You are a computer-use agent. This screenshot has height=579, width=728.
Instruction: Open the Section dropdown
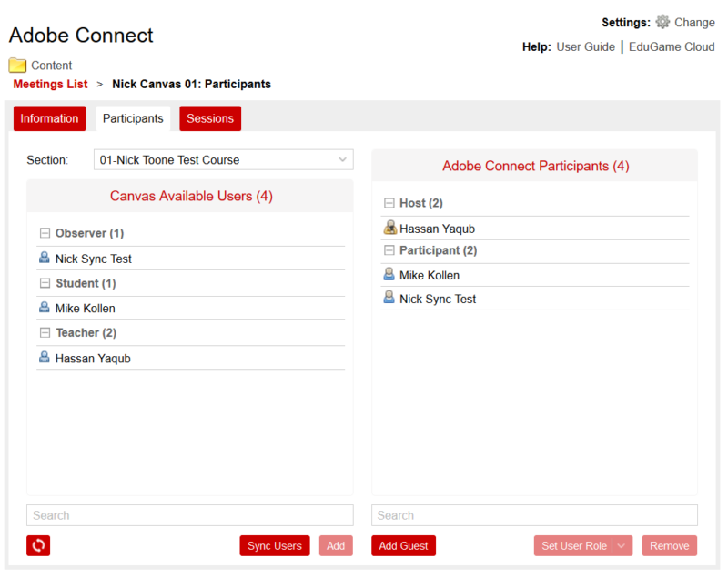(223, 159)
